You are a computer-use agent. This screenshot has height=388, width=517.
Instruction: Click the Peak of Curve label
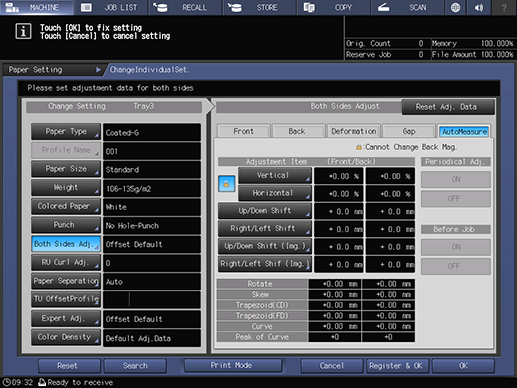coord(262,337)
